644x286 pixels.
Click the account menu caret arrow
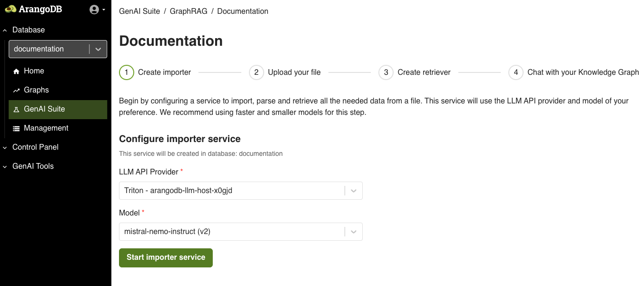tap(104, 10)
